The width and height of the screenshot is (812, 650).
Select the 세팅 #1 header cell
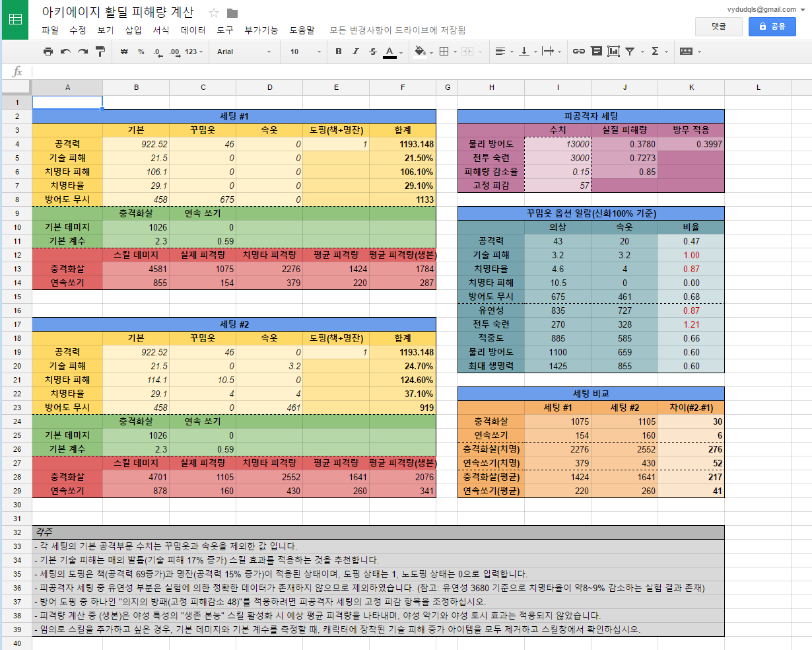(x=234, y=116)
